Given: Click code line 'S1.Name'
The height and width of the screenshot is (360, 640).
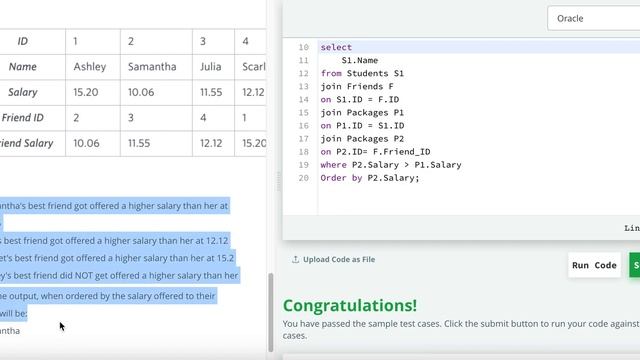Looking at the screenshot, I should coord(360,60).
